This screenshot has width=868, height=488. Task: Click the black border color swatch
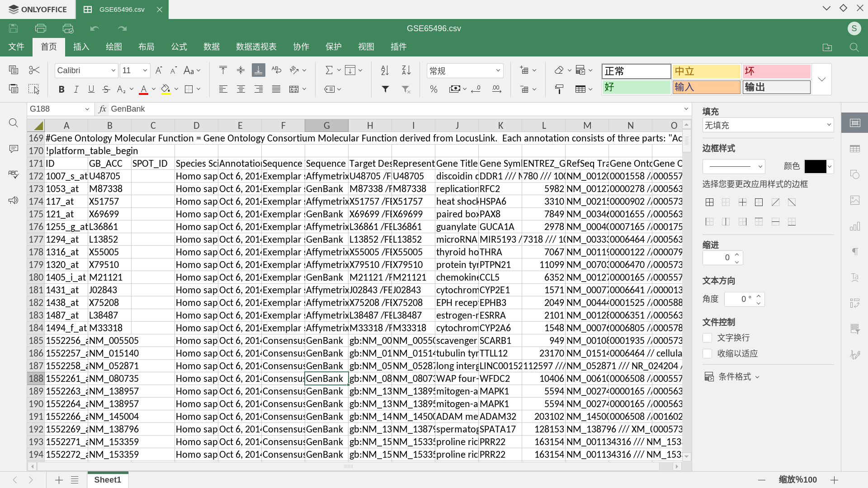pyautogui.click(x=816, y=166)
